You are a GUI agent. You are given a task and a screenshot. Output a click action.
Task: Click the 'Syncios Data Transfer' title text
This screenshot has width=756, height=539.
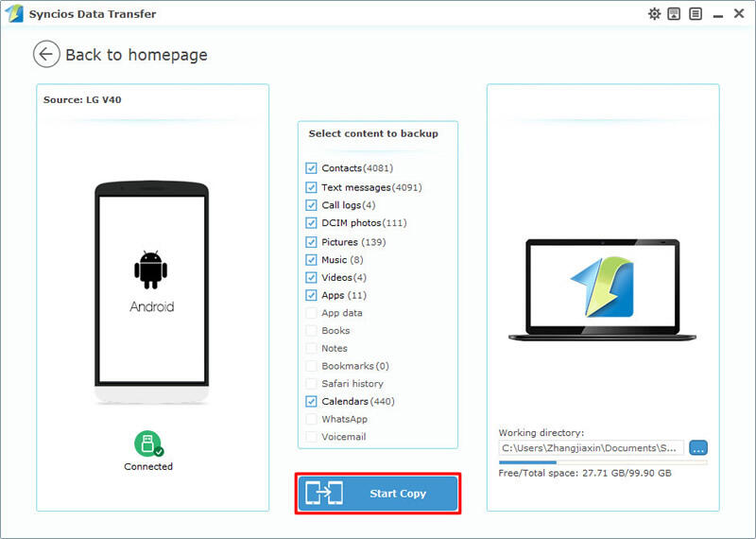(x=93, y=14)
